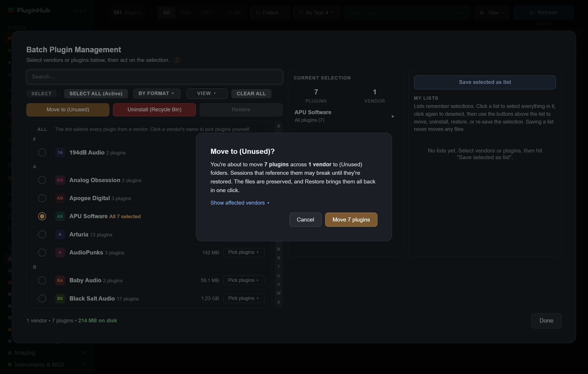Select the 194dB Audio vendor radio

(x=42, y=152)
